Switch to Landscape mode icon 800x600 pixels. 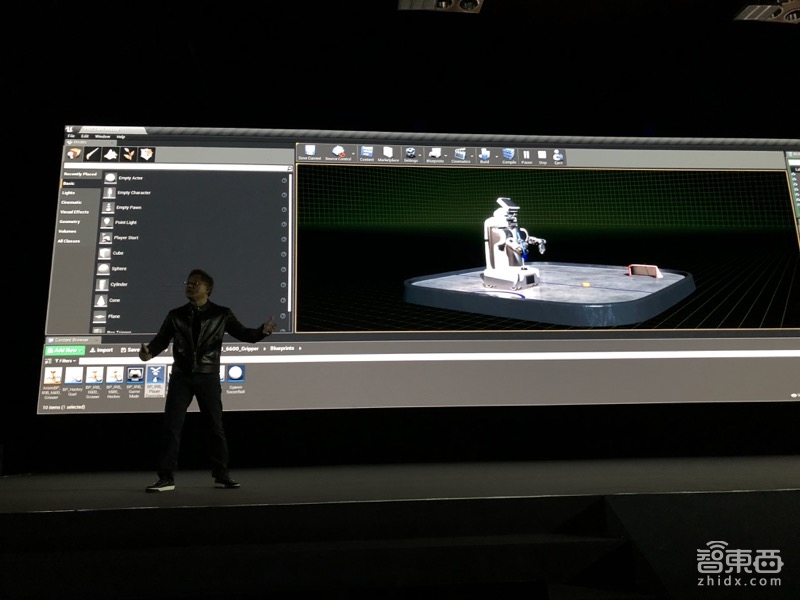coord(110,153)
